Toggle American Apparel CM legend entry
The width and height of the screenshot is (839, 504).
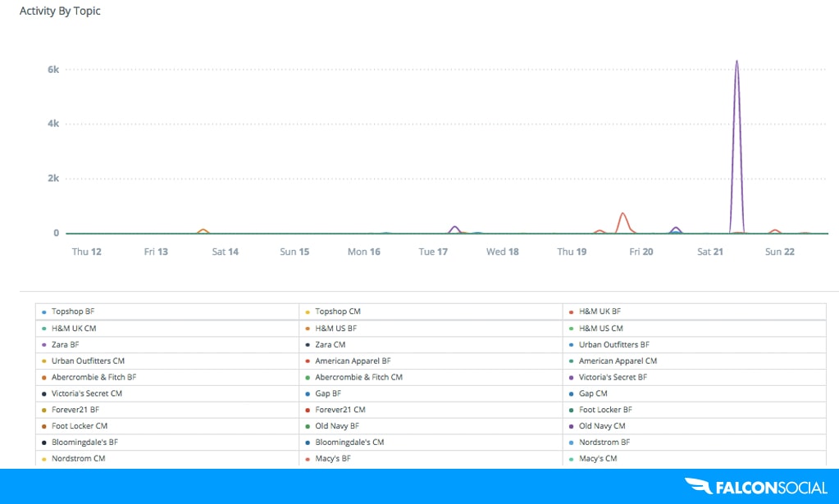point(617,361)
